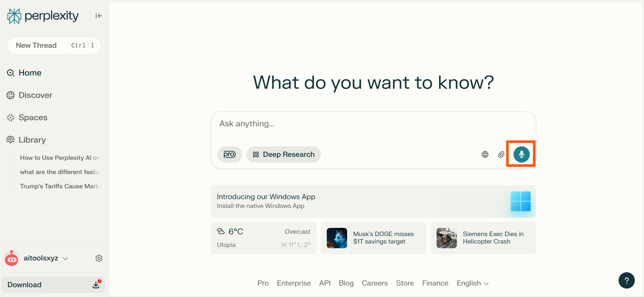The height and width of the screenshot is (297, 644).
Task: Toggle Deep Research mode
Action: click(283, 154)
